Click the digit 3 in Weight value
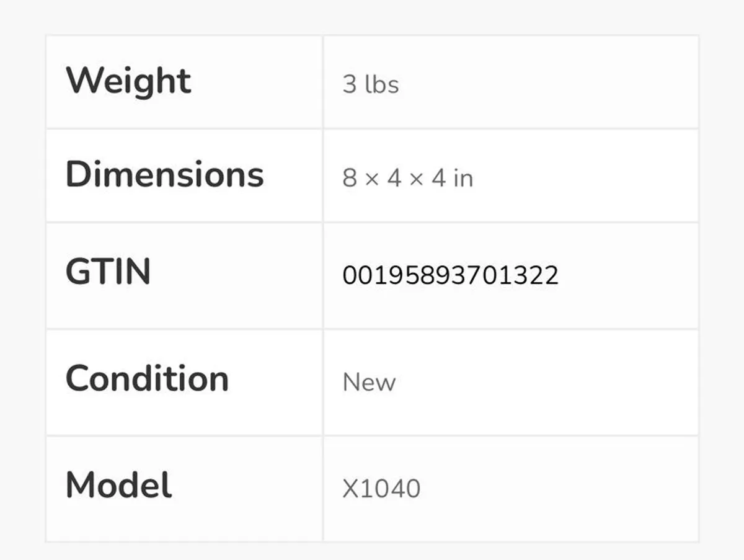This screenshot has width=744, height=560. pos(350,84)
